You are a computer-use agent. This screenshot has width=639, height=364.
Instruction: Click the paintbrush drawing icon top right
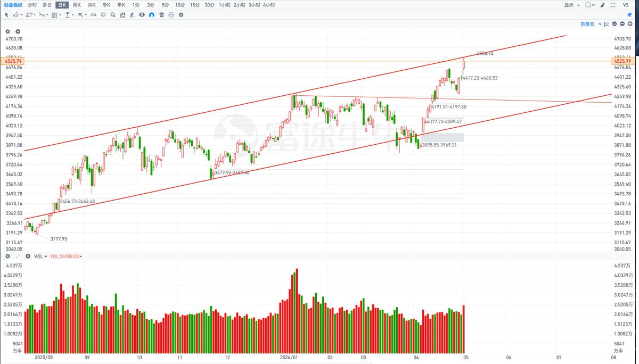[602, 5]
